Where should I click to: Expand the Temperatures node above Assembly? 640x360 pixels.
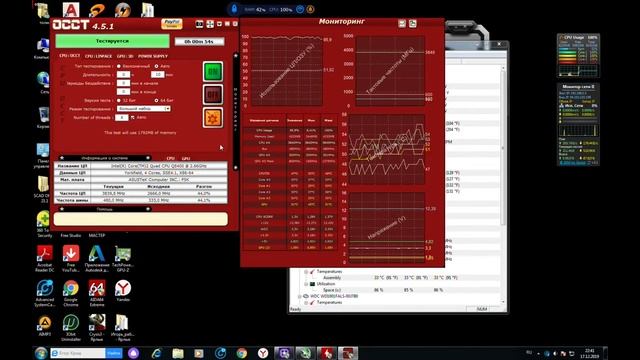click(306, 272)
